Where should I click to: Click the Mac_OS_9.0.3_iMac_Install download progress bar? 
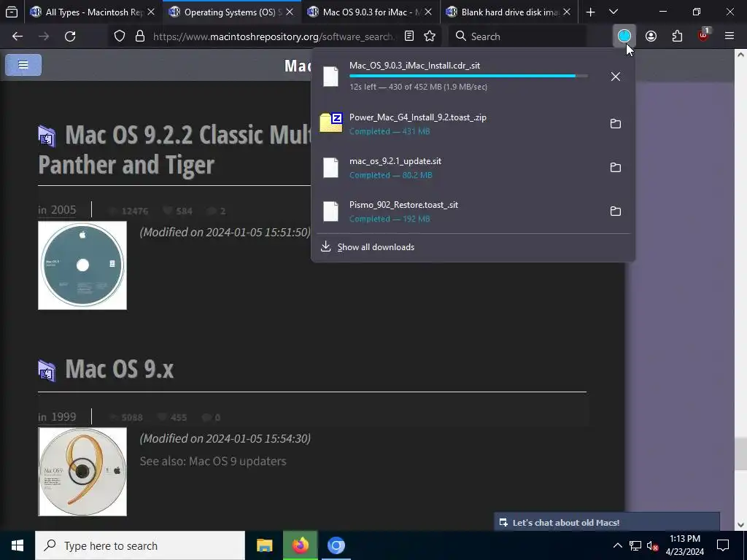pyautogui.click(x=468, y=76)
